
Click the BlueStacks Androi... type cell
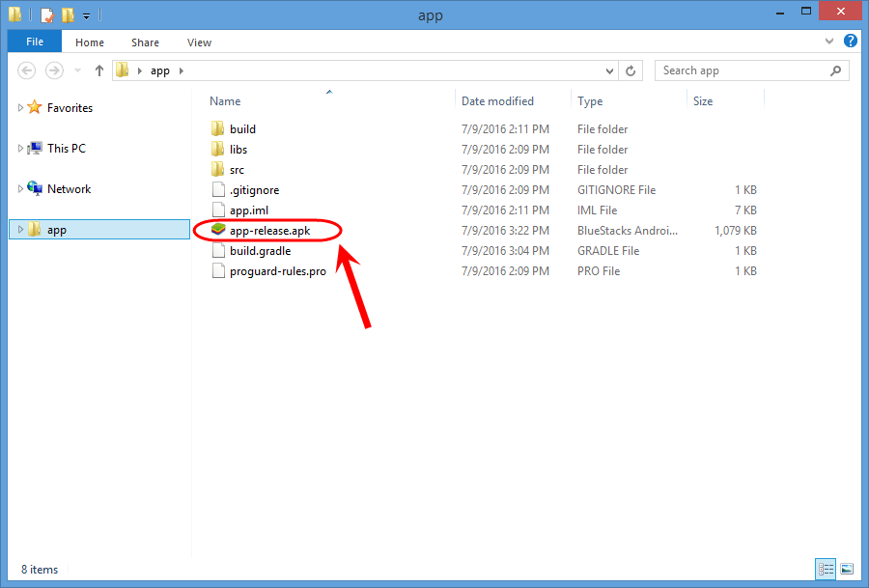click(628, 231)
